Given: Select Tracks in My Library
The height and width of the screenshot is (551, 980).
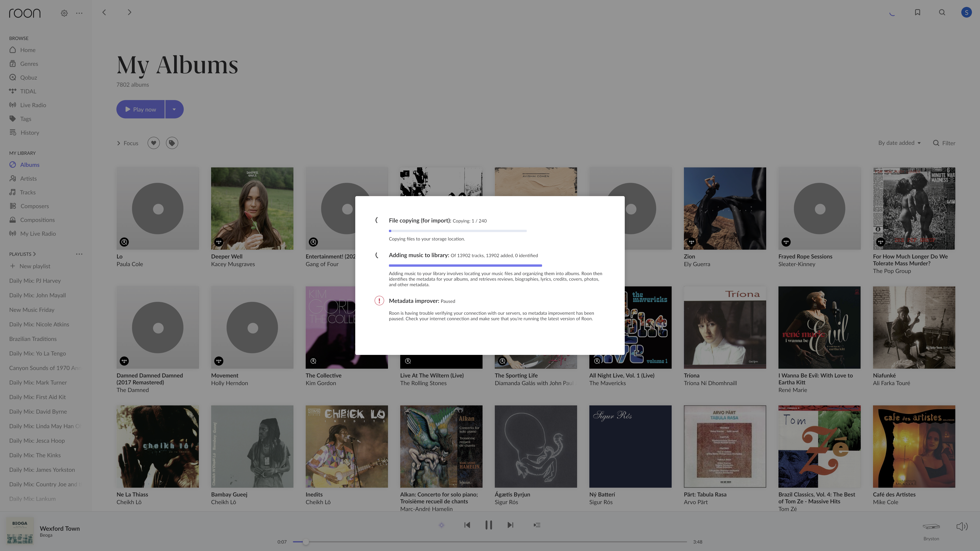Looking at the screenshot, I should pos(22,192).
